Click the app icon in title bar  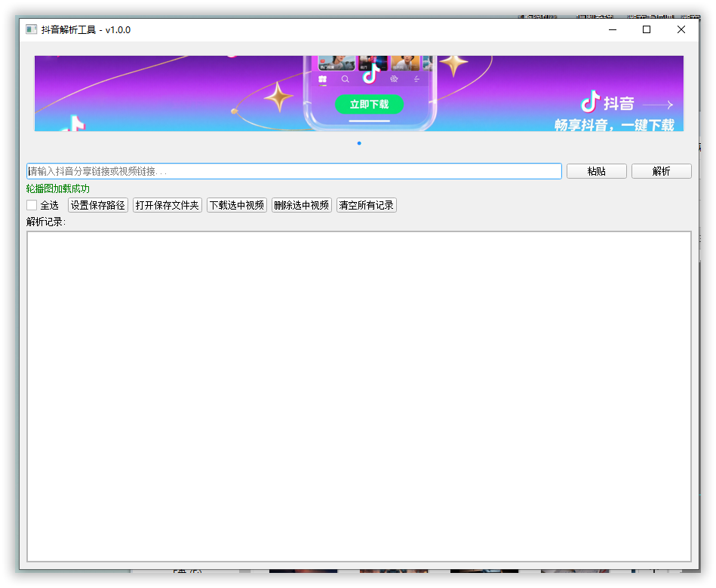(31, 29)
